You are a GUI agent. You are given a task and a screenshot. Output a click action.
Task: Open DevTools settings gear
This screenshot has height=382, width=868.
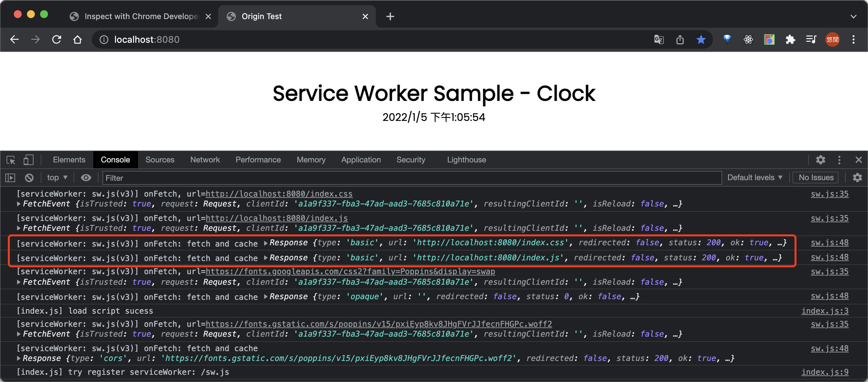click(820, 160)
